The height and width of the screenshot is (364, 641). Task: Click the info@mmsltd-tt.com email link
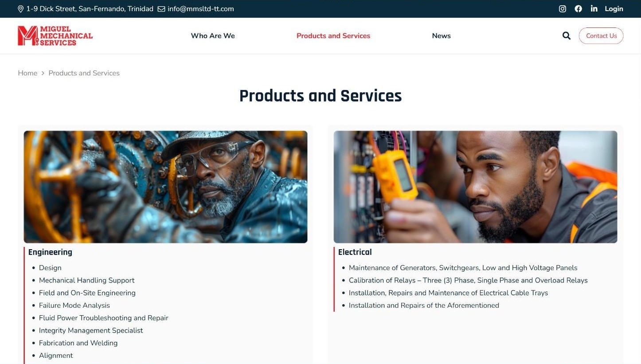[x=201, y=9]
